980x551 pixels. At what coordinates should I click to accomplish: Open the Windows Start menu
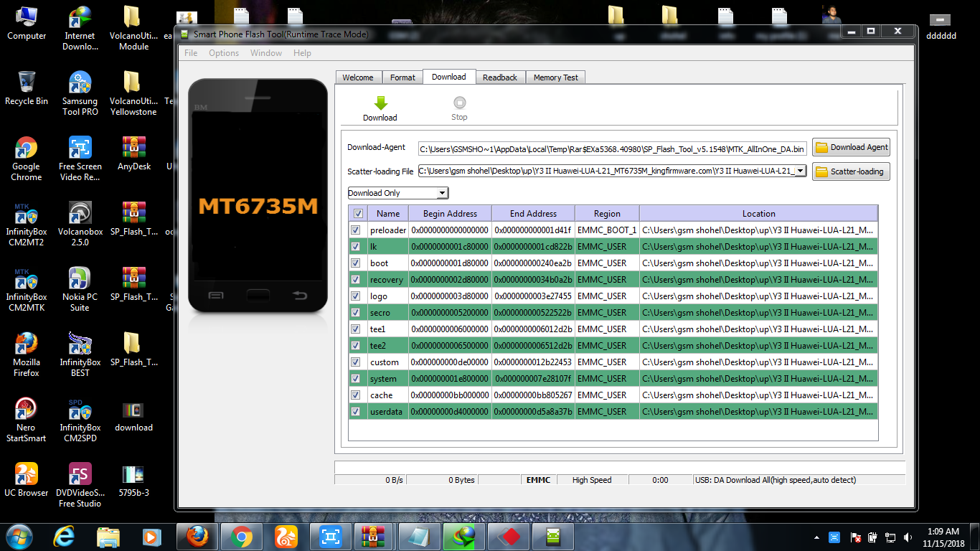19,536
